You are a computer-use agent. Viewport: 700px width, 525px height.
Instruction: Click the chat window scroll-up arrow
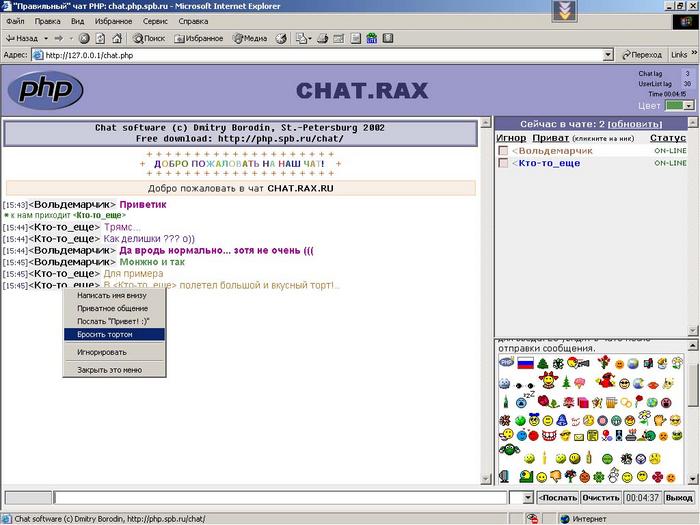[x=486, y=124]
